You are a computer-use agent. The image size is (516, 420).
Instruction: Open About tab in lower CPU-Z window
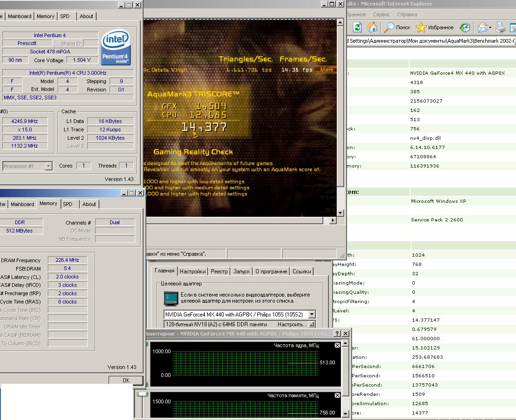pos(89,204)
